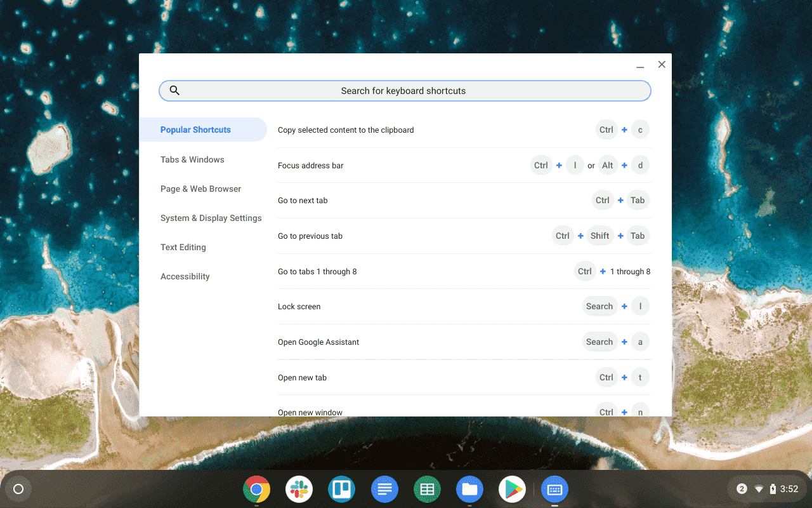
Task: Click the notification count badge
Action: [x=741, y=489]
